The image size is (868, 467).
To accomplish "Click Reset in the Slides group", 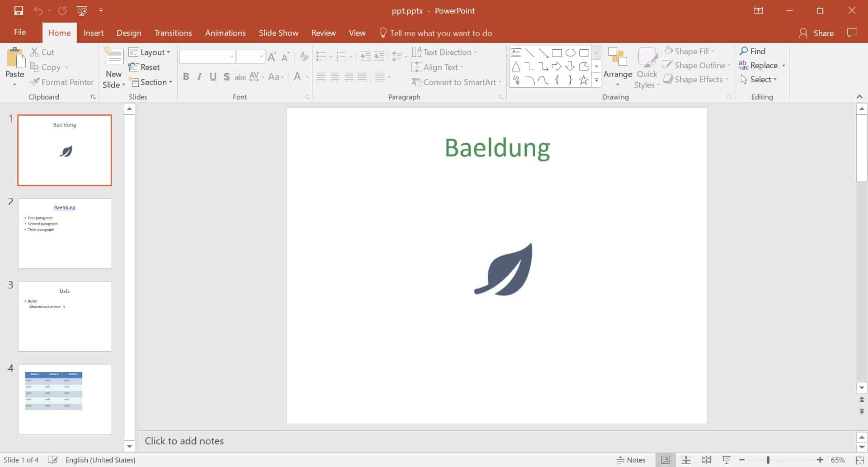I will (x=144, y=67).
